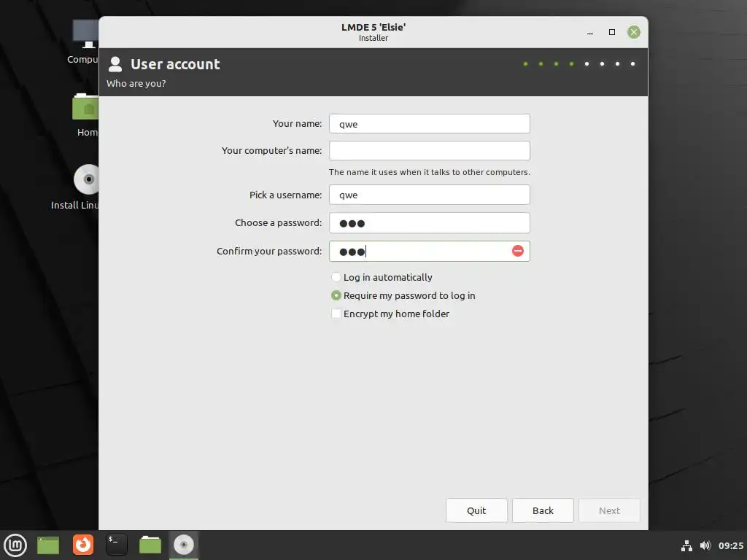Viewport: 747px width, 560px height.
Task: Open the file manager from the taskbar
Action: point(150,545)
